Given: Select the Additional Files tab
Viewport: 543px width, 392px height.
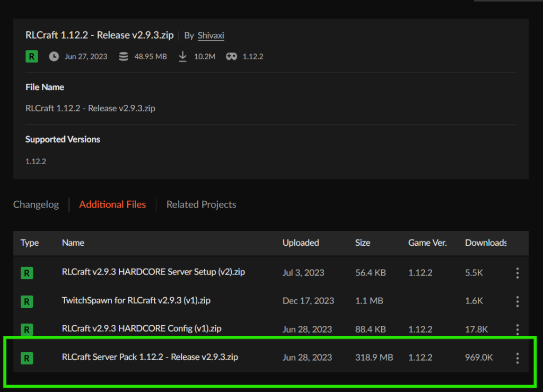Looking at the screenshot, I should click(112, 204).
